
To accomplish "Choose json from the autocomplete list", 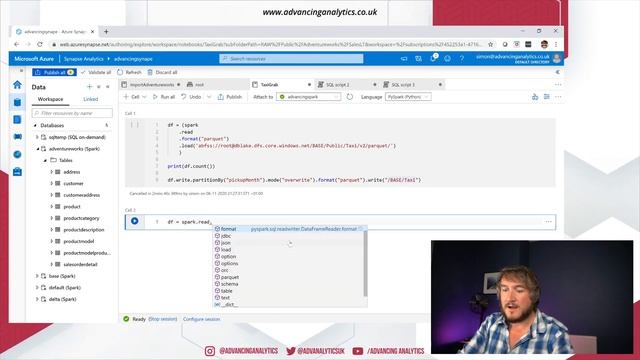I will coord(289,243).
